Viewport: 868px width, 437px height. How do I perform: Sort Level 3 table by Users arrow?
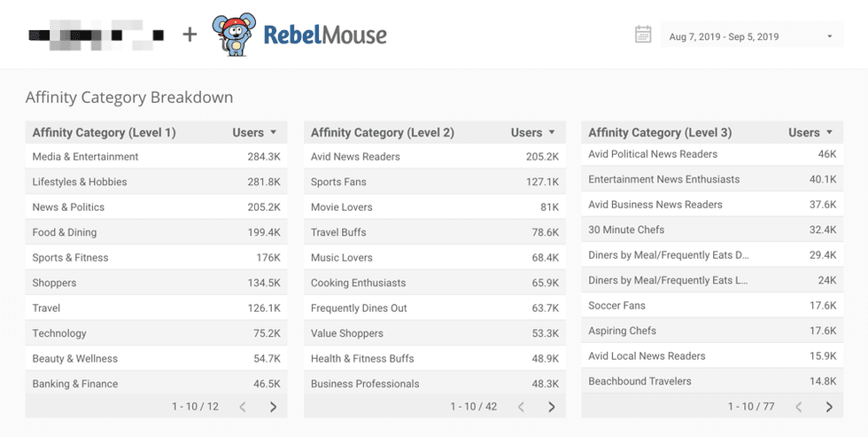[830, 132]
